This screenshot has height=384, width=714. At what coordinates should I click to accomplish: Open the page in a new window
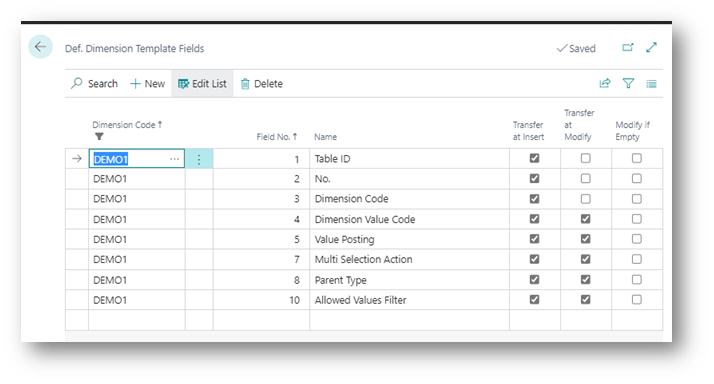tap(628, 47)
